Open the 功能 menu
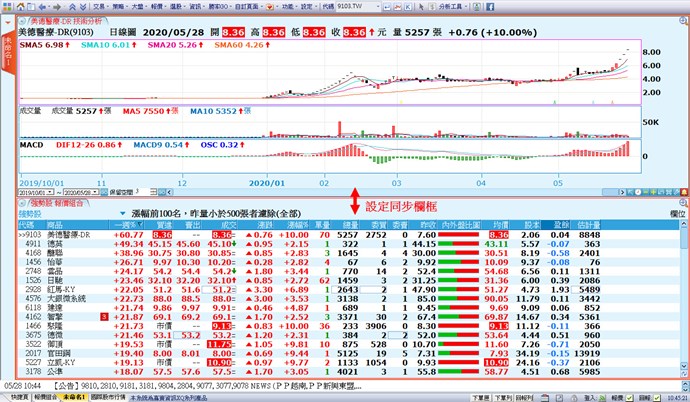Image resolution: width=690 pixels, height=402 pixels. [x=289, y=7]
